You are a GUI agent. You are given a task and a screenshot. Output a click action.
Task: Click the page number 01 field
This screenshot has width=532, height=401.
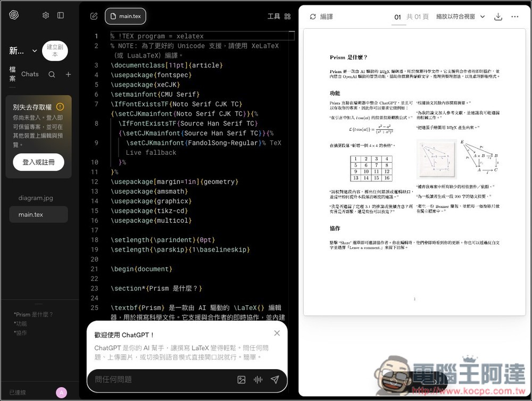(397, 17)
